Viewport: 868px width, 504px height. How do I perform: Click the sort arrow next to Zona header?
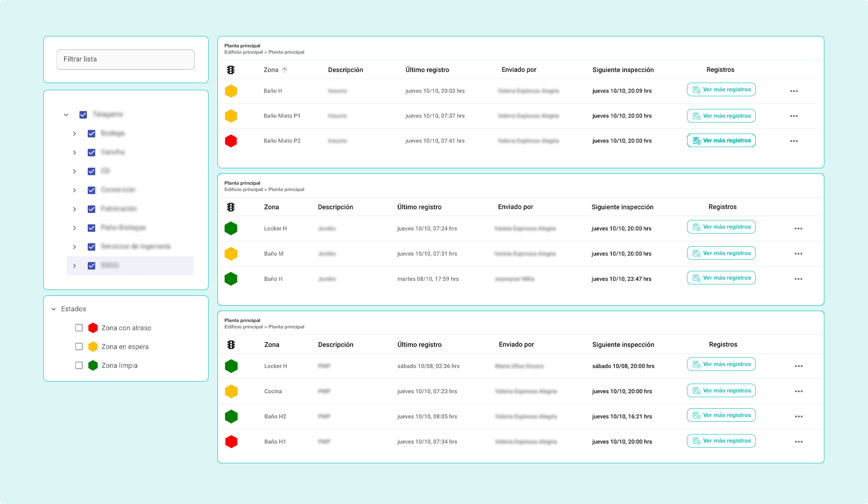(285, 70)
